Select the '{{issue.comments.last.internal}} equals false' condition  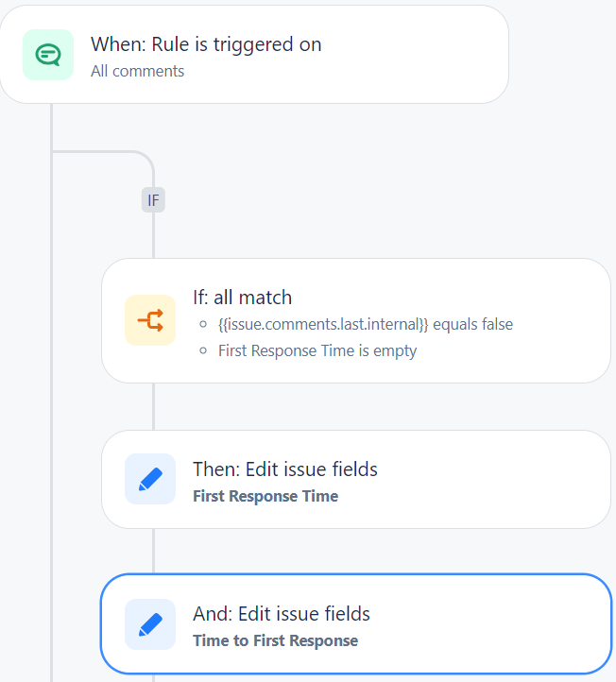pyautogui.click(x=366, y=325)
